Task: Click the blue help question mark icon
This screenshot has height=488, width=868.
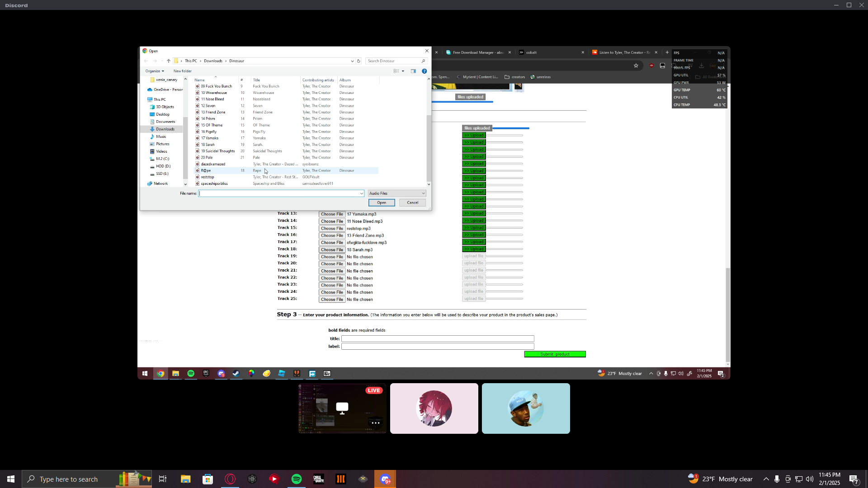Action: tap(424, 71)
